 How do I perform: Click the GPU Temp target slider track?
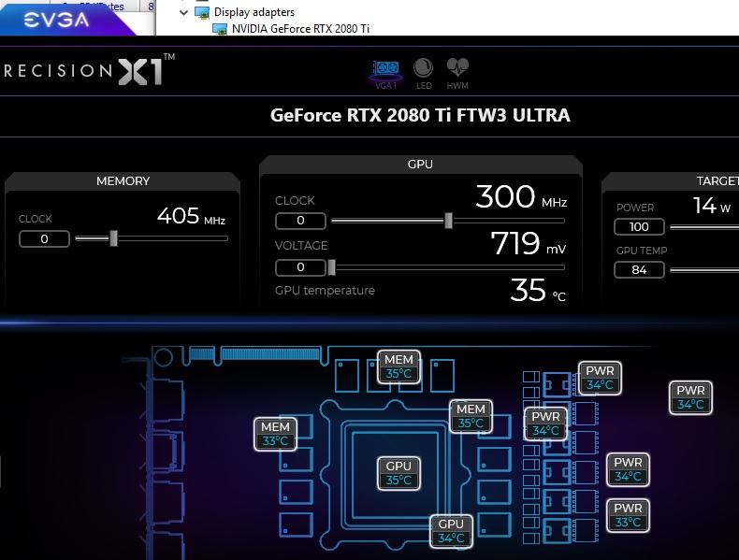(704, 270)
